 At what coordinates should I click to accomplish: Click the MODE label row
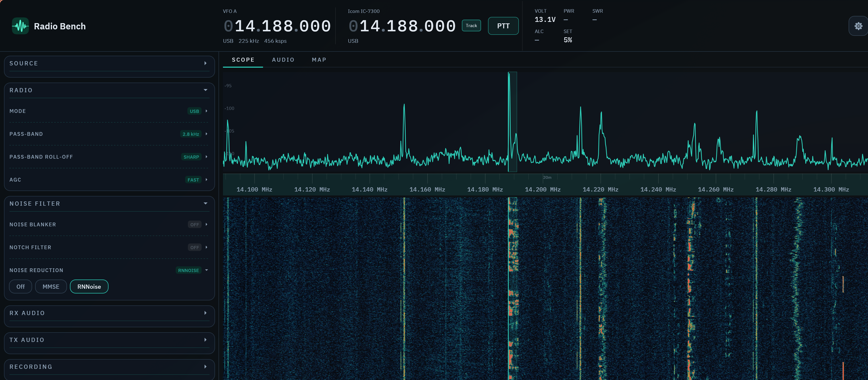[109, 111]
